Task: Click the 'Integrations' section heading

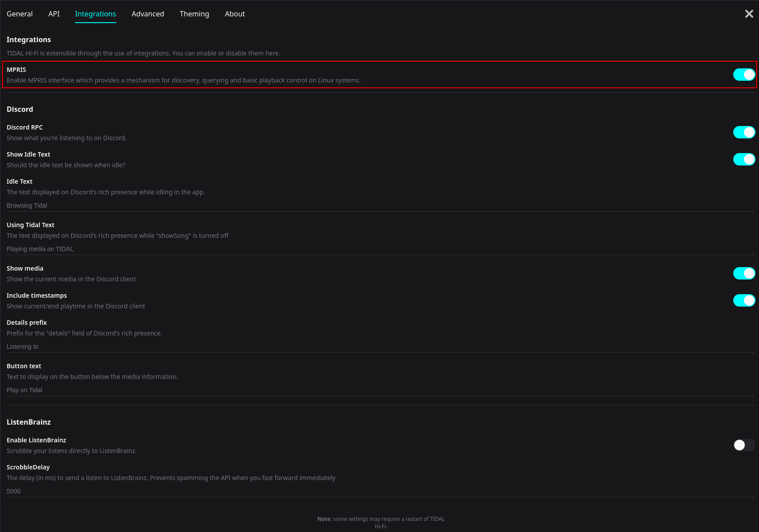Action: [29, 39]
